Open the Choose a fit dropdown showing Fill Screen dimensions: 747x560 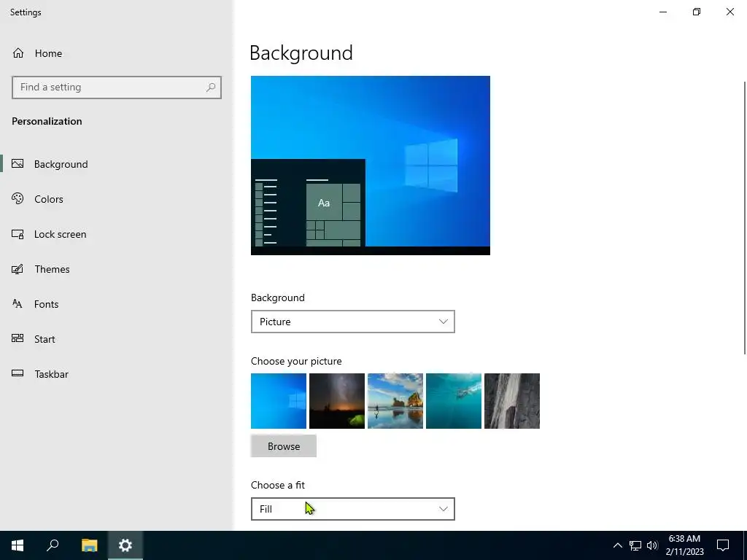tap(352, 509)
